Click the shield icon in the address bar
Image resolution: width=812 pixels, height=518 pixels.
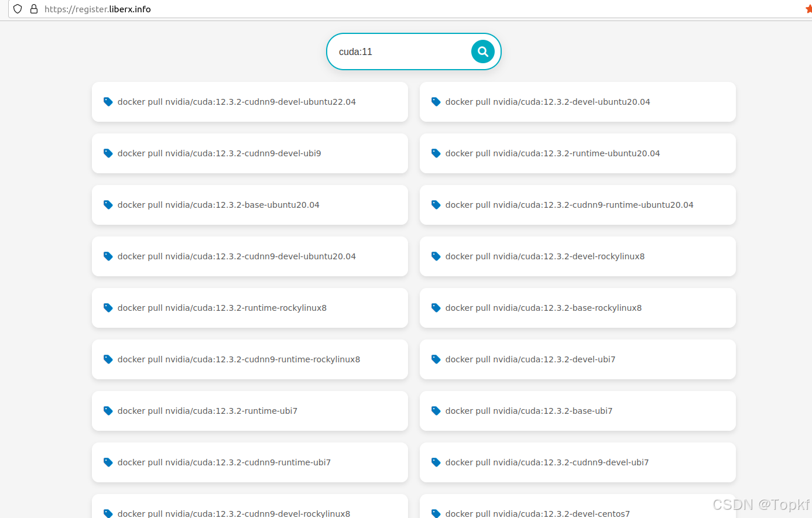pyautogui.click(x=17, y=9)
